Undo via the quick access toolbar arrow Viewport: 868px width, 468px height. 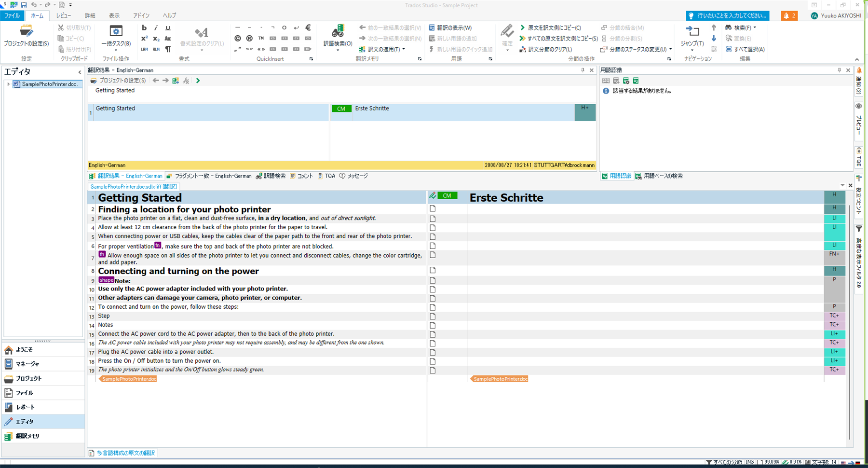(x=34, y=5)
